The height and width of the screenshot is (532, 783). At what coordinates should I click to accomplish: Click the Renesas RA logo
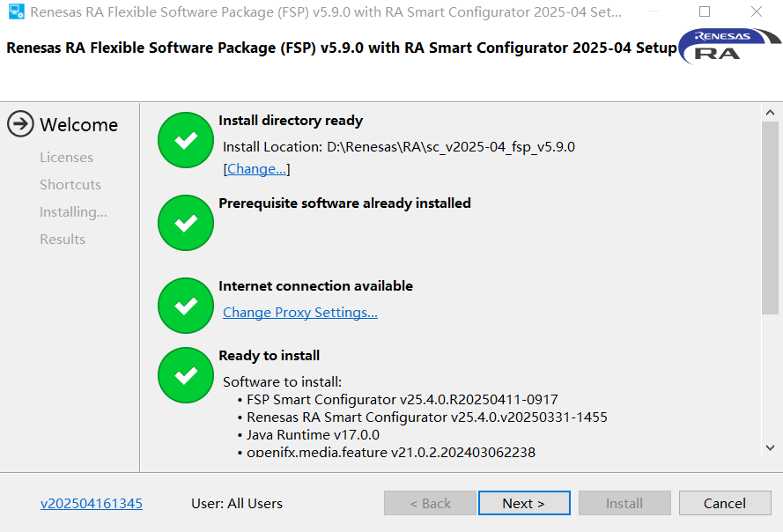coord(729,46)
